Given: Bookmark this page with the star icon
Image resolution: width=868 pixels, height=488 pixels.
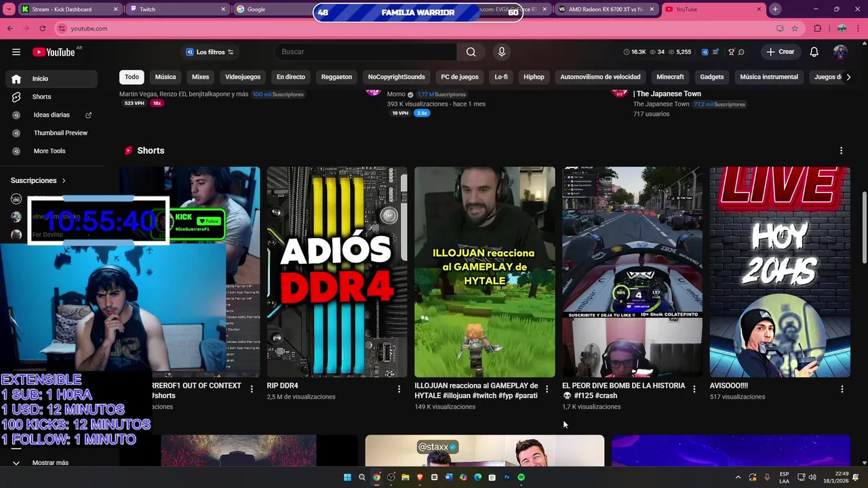Looking at the screenshot, I should tap(795, 28).
